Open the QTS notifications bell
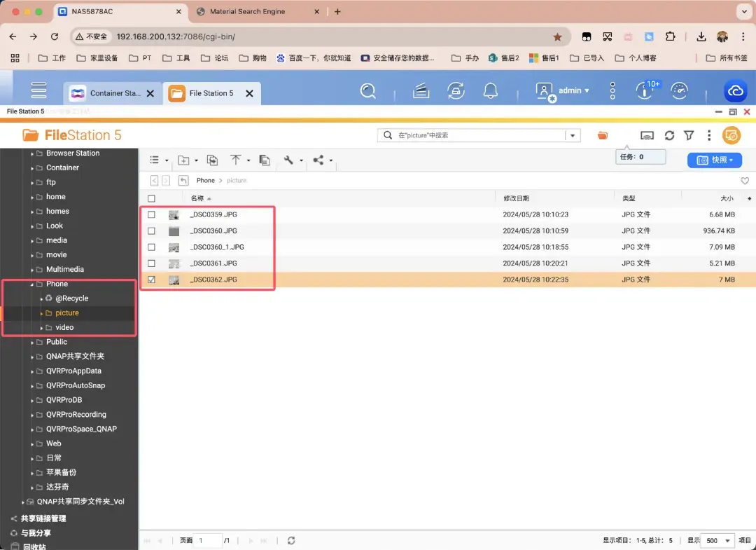Viewport: 756px width, 550px height. point(491,90)
